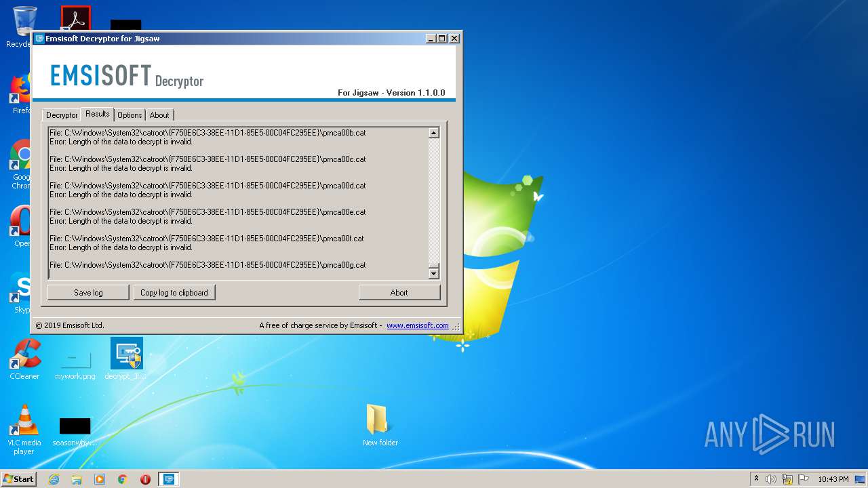Click the Emsisoft Decryptor title bar icon

coord(39,39)
